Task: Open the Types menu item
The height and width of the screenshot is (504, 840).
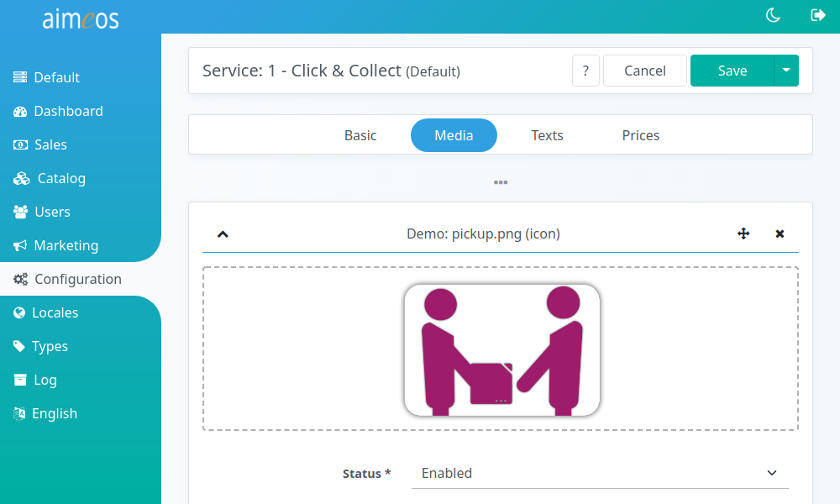Action: click(81, 346)
